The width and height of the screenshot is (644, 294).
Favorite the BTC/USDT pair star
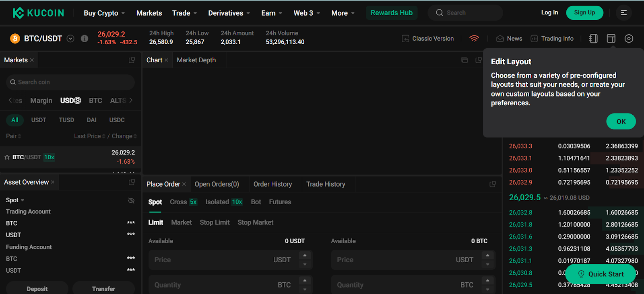[7, 157]
